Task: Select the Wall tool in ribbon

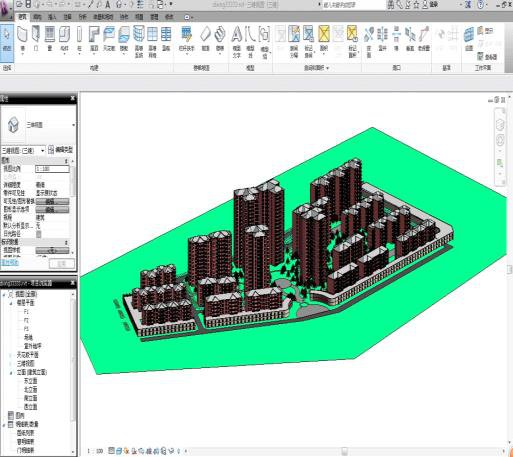Action: (x=22, y=39)
